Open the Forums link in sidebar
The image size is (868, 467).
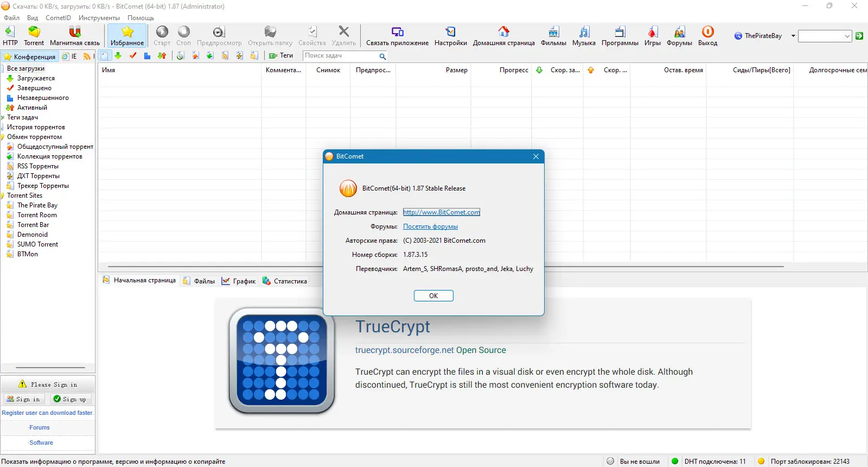pos(40,427)
